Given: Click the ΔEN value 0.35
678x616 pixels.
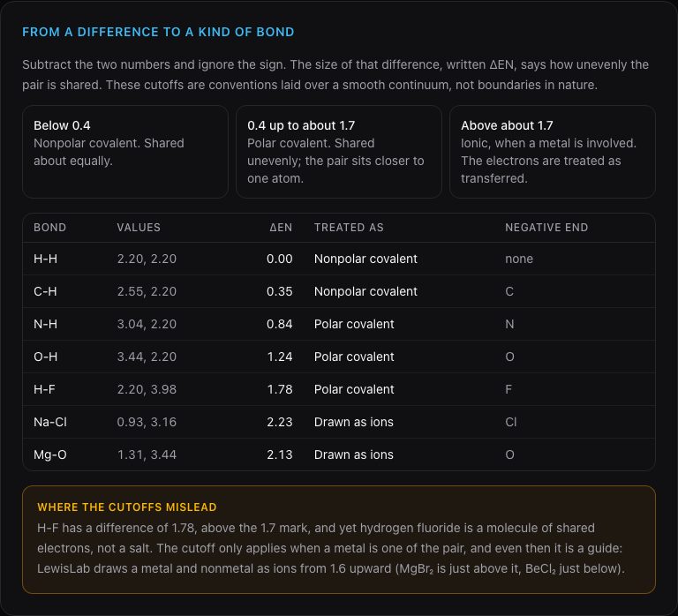Looking at the screenshot, I should [279, 291].
